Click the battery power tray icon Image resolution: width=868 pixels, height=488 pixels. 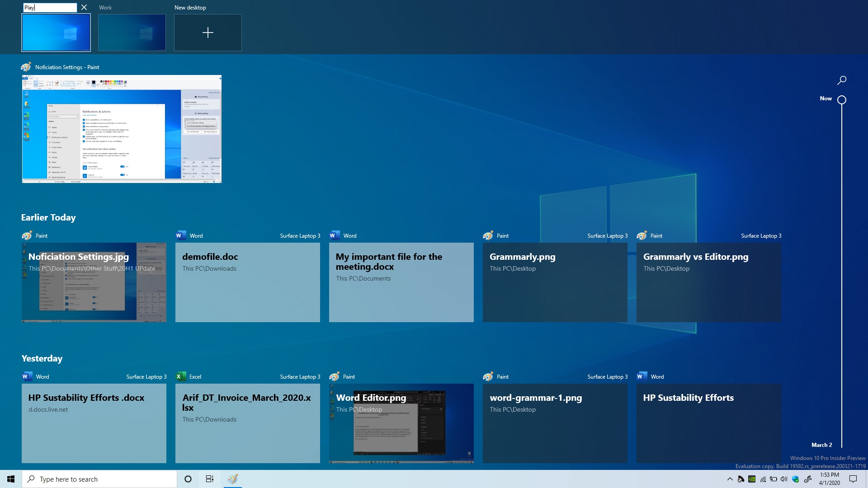point(774,479)
